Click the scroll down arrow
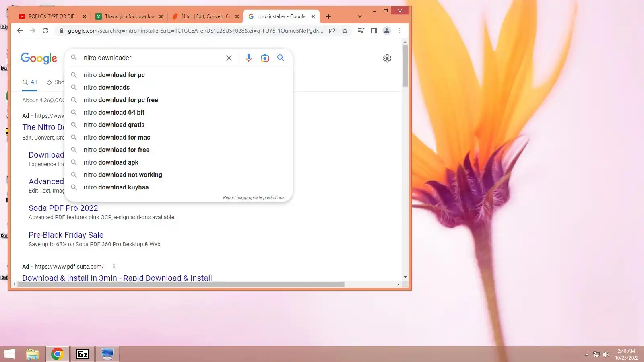644x362 pixels. click(405, 277)
